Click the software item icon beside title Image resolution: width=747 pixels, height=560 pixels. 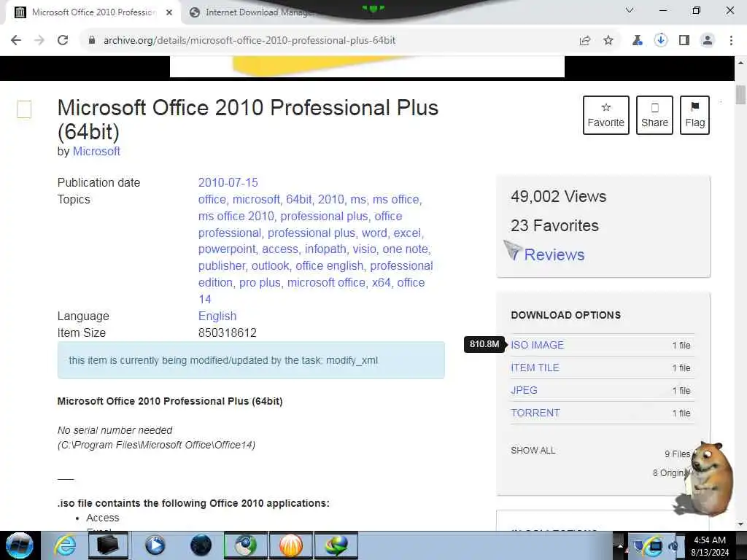point(24,109)
